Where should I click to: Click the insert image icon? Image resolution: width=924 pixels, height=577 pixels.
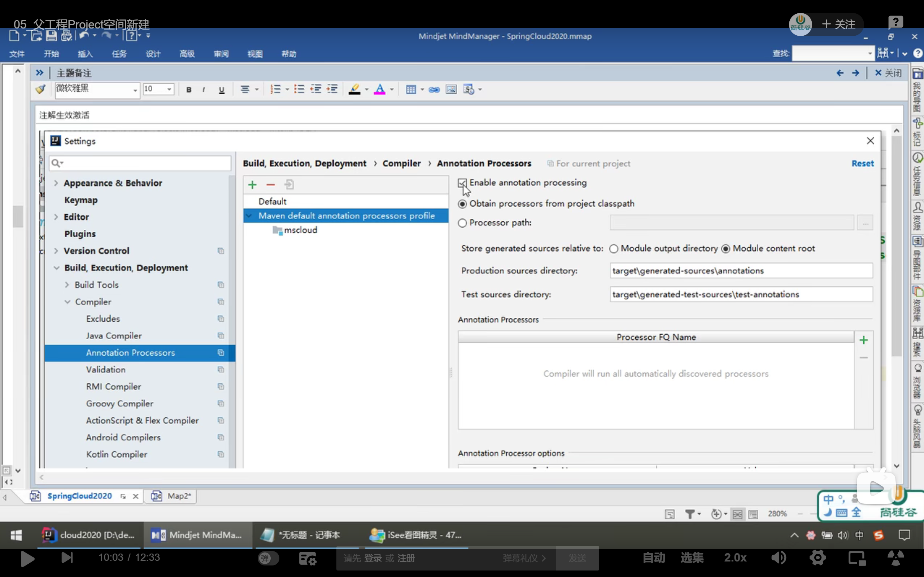click(451, 90)
